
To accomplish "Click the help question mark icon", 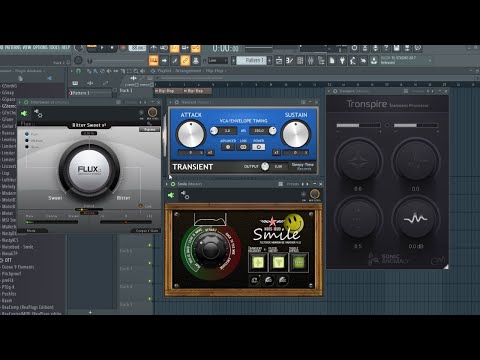I will coord(386,48).
